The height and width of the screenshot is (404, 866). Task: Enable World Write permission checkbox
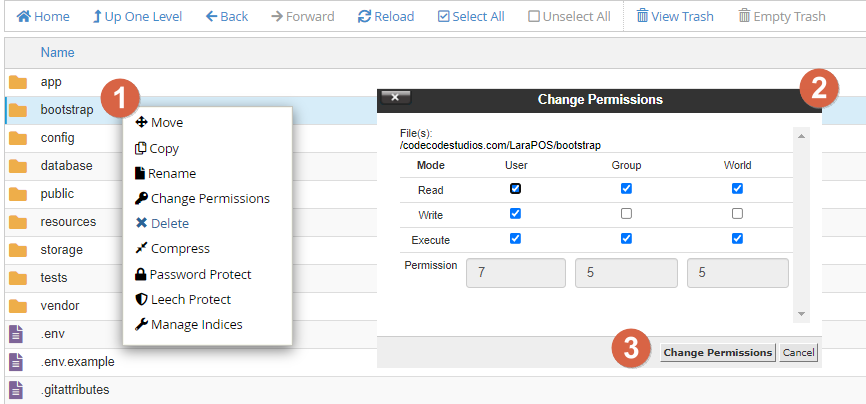click(x=737, y=214)
